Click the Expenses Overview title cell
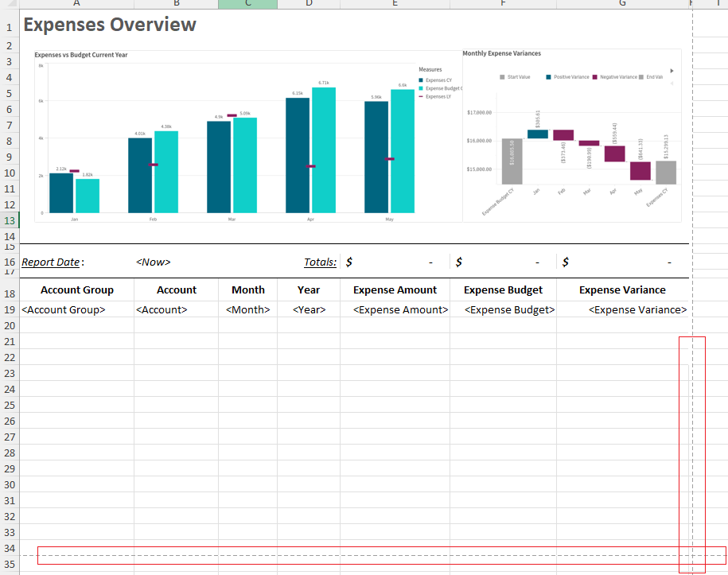 pos(110,25)
